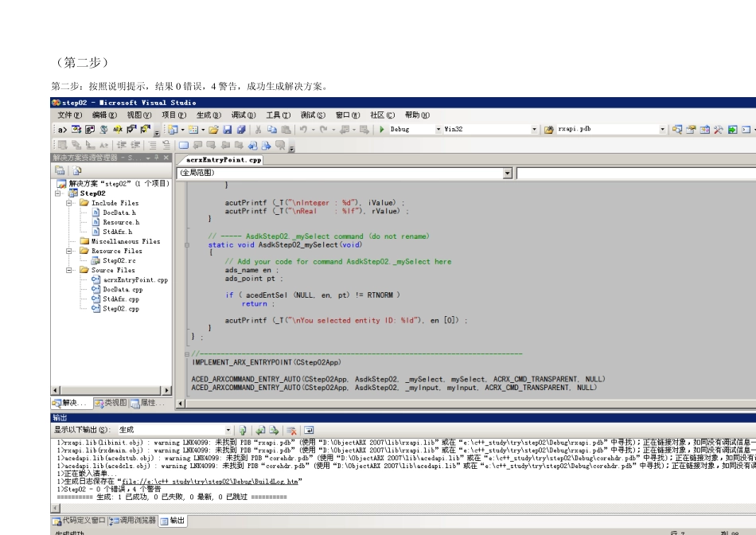Screen dimensions: 756x535
Task: Click the Toolbox hammer-wrench icon
Action: click(x=718, y=129)
